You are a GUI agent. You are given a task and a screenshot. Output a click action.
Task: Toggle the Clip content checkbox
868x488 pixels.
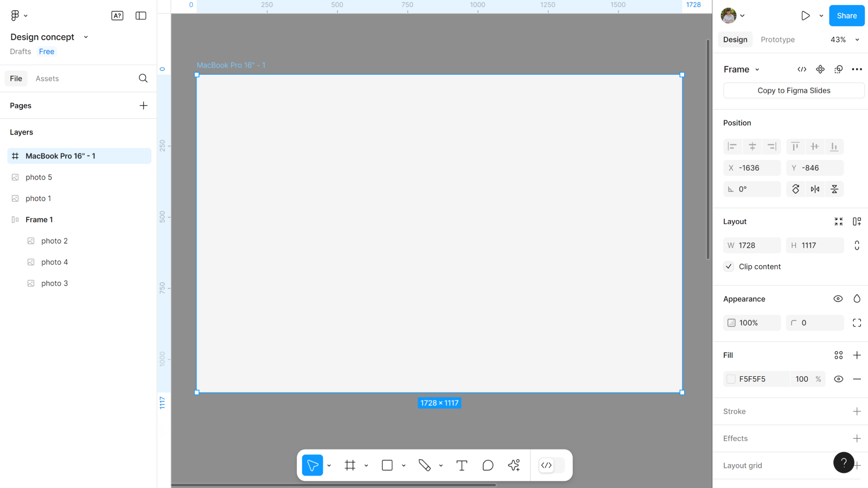click(729, 267)
